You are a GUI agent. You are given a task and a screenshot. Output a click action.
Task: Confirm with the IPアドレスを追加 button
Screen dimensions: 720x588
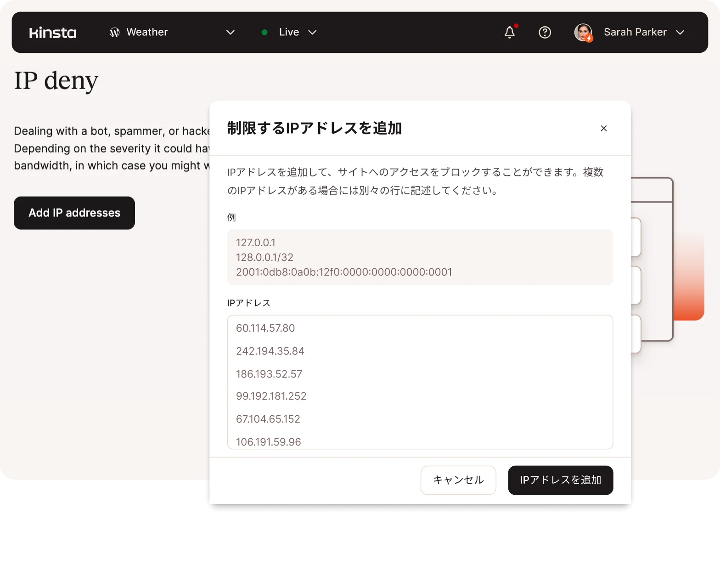point(560,480)
